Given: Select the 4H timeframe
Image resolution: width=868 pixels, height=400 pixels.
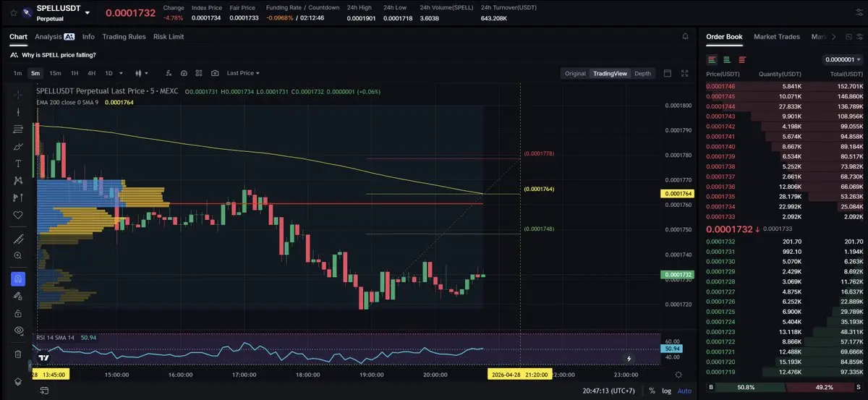Looking at the screenshot, I should (x=92, y=73).
